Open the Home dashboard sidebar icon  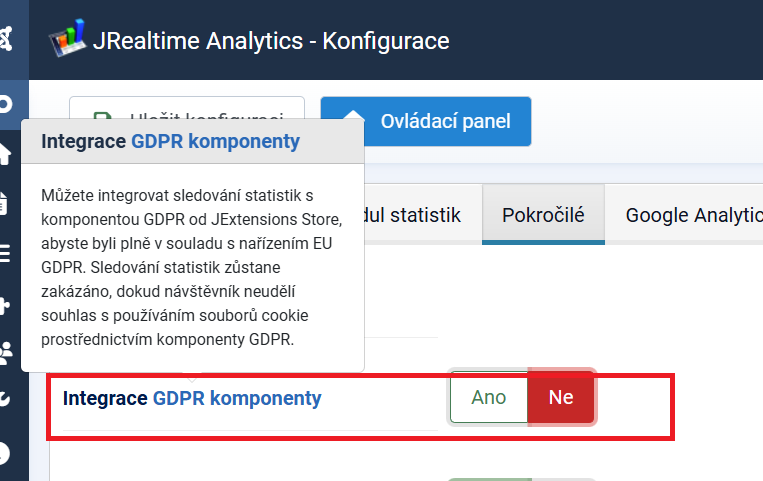[6, 153]
